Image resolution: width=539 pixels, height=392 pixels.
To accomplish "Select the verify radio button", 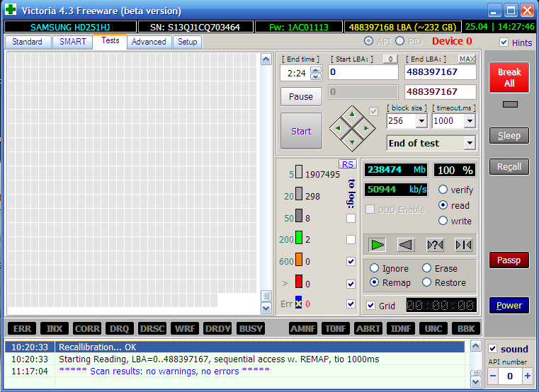I will coord(443,190).
